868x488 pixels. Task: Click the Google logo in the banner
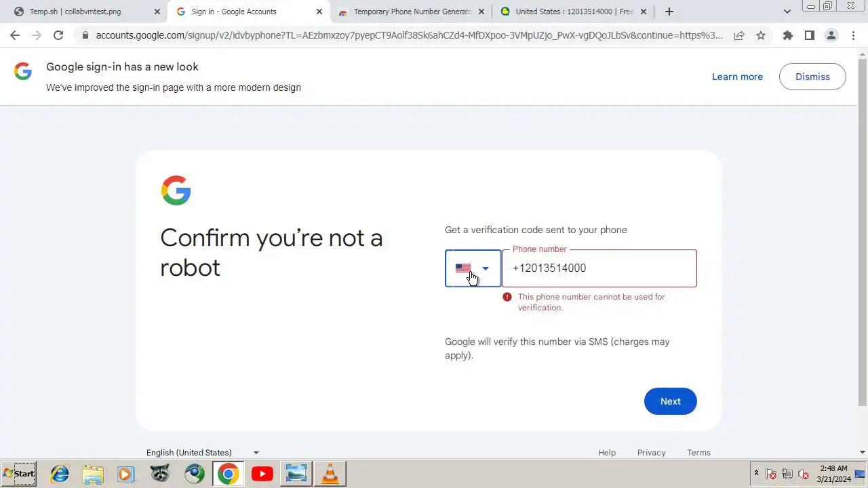pyautogui.click(x=23, y=71)
